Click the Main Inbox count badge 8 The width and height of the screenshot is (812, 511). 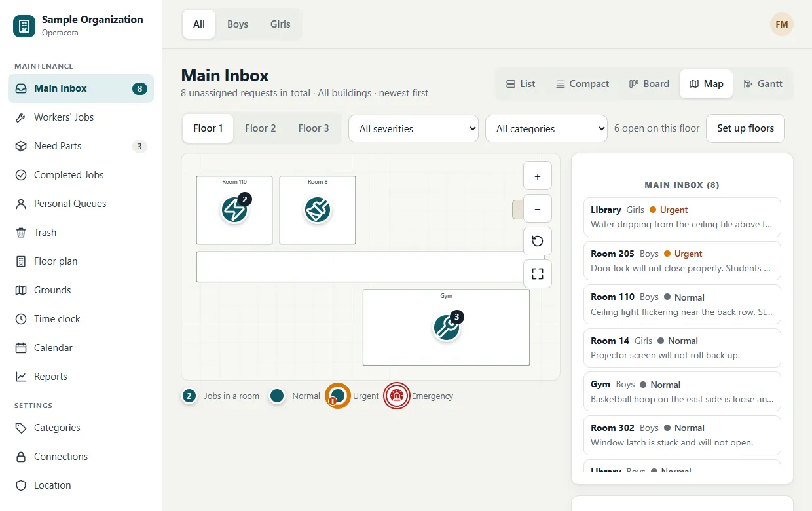[x=139, y=88]
